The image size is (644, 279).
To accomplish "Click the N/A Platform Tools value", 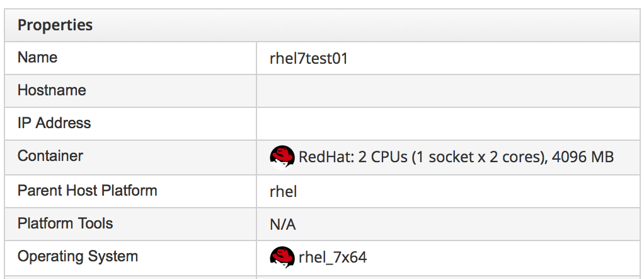I will tap(283, 224).
